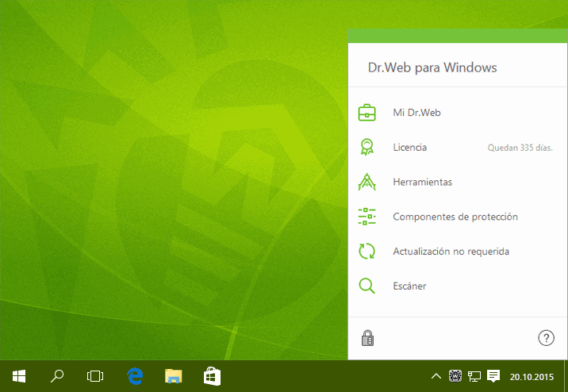Screen dimensions: 568x392
Task: Click the taskbar date 20.10.2015
Action: [x=532, y=377]
